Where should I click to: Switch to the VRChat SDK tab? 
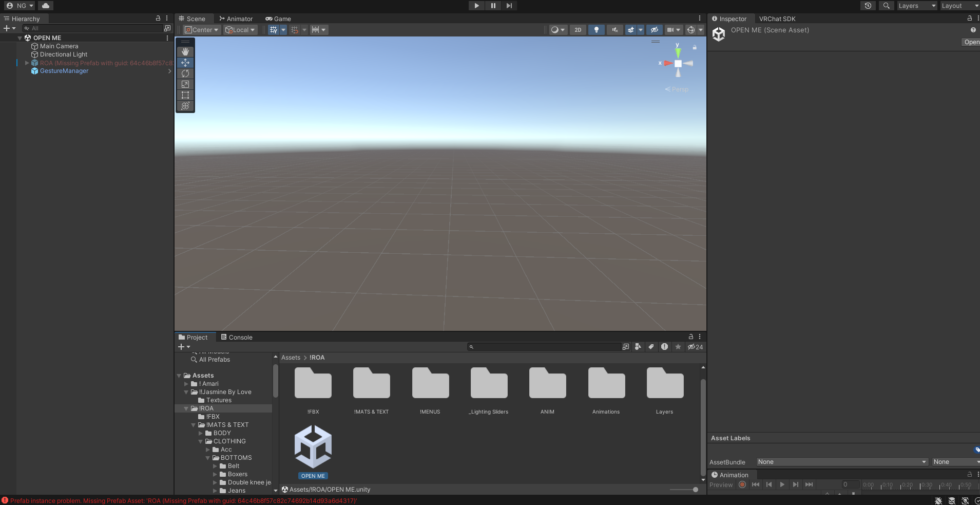click(x=777, y=18)
